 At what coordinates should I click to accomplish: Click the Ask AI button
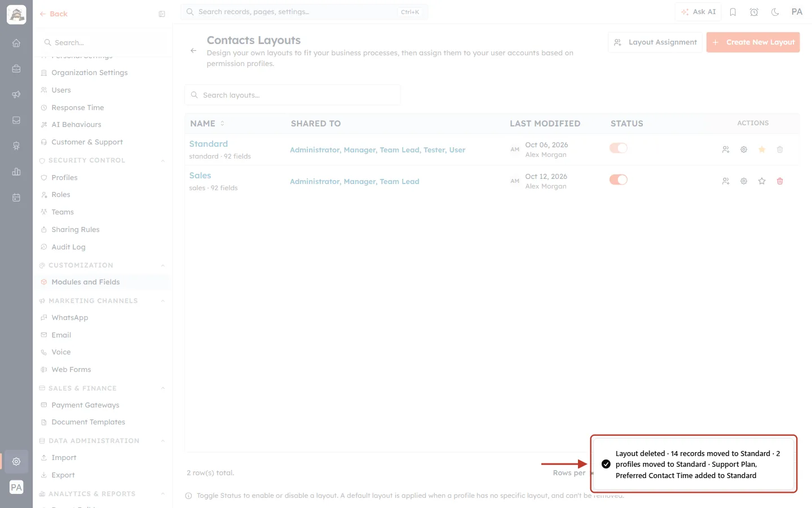(x=698, y=12)
